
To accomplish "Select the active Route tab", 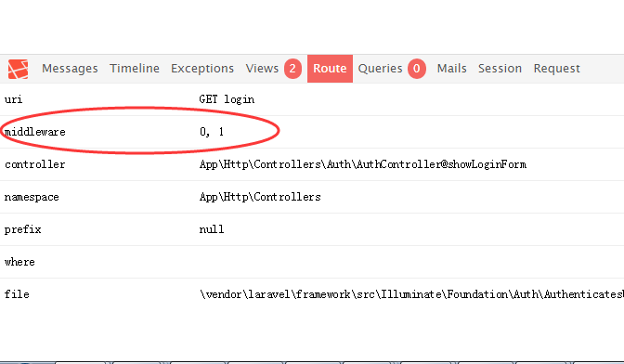I will pos(330,69).
